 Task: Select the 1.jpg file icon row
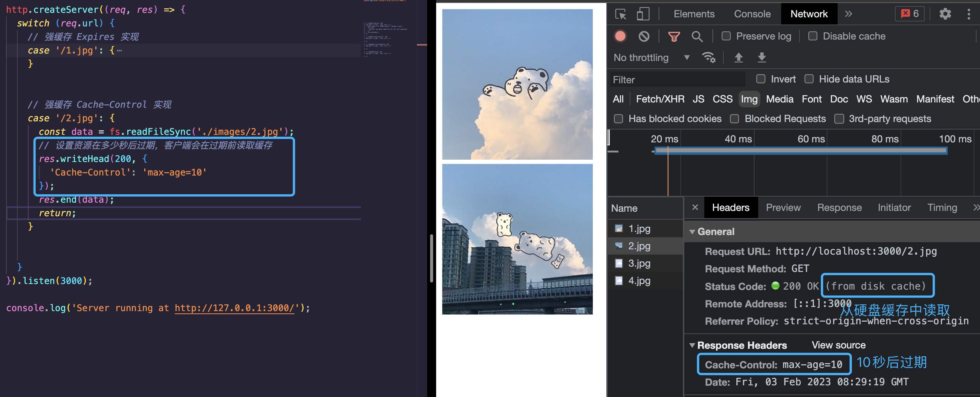coord(645,228)
